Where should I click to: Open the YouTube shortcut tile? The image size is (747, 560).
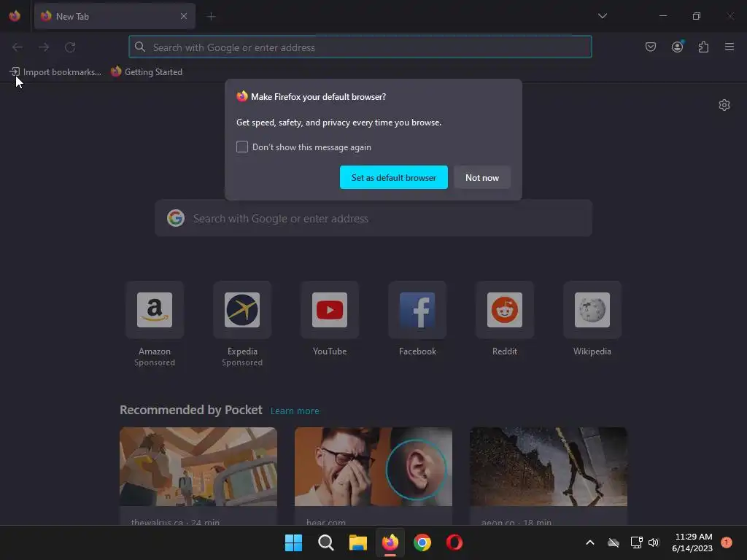(330, 309)
